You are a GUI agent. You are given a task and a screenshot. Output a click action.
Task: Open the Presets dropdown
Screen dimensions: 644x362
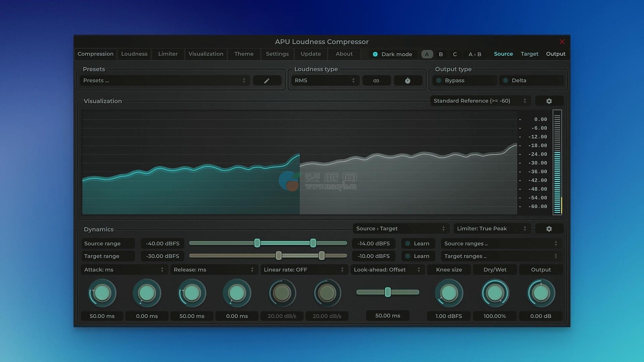coord(164,80)
